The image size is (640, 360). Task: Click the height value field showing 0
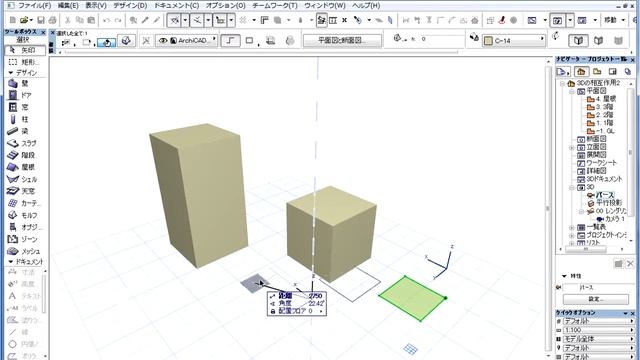click(x=441, y=39)
